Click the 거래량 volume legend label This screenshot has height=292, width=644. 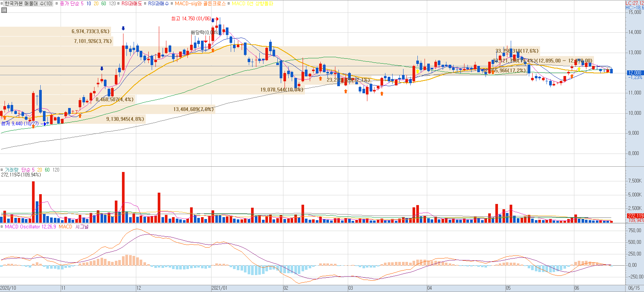pyautogui.click(x=12, y=170)
